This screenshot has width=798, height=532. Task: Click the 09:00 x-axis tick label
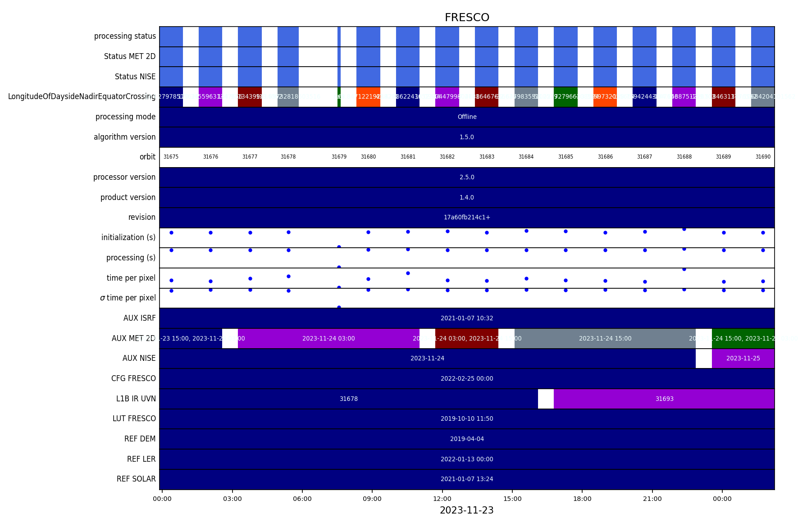(372, 499)
